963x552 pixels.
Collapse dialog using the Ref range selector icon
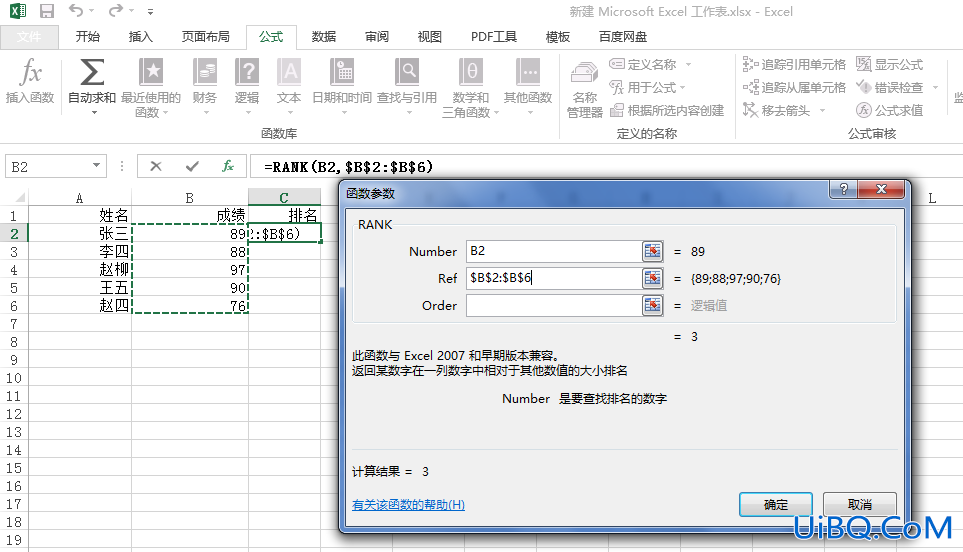click(652, 278)
